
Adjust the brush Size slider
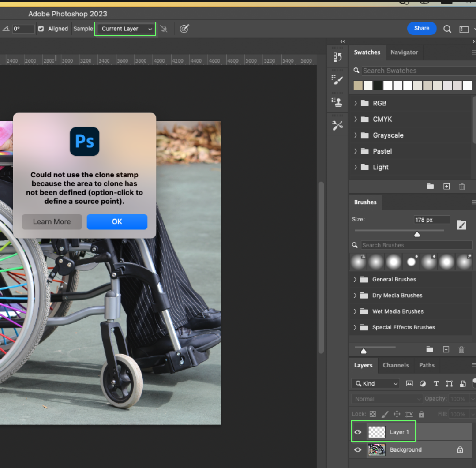[416, 234]
